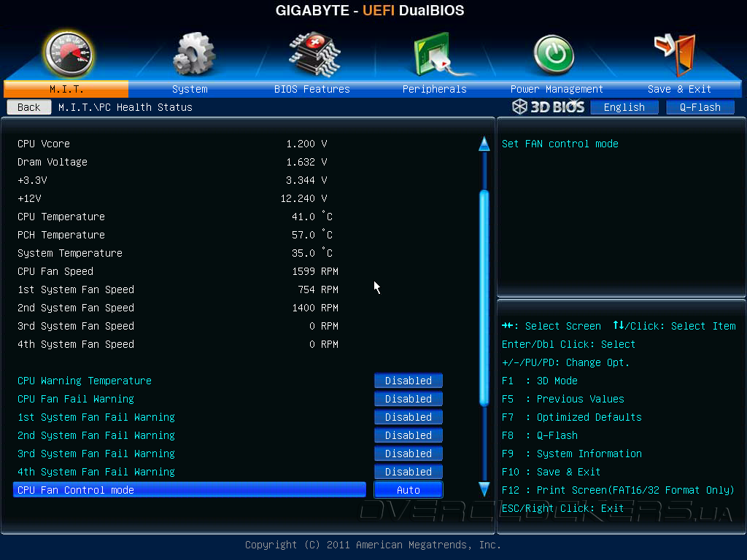Viewport: 747px width, 560px height.
Task: Select the 4th System Fan Fail Warning label
Action: (x=96, y=472)
